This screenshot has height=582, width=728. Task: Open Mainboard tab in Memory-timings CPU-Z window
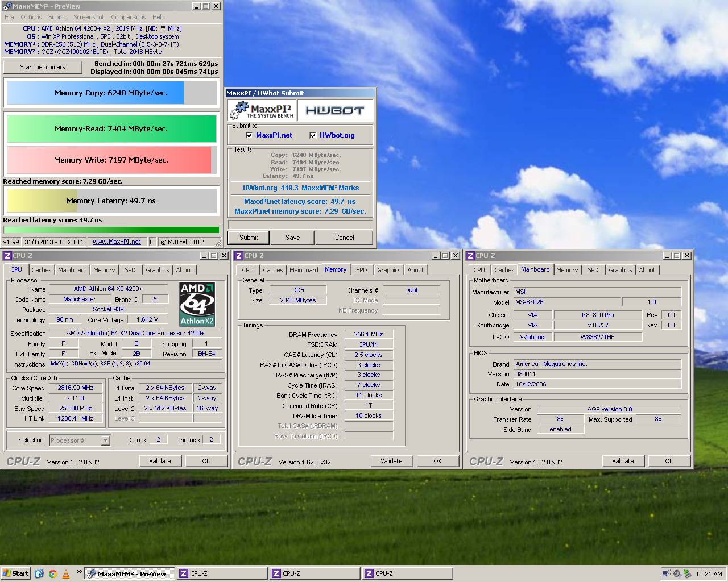pyautogui.click(x=304, y=270)
